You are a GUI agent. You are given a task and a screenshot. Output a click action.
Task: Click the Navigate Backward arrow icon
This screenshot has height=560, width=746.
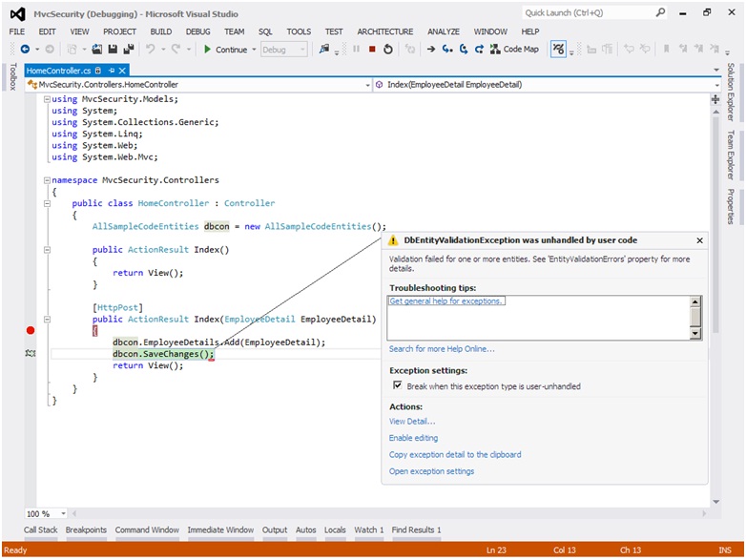[25, 49]
